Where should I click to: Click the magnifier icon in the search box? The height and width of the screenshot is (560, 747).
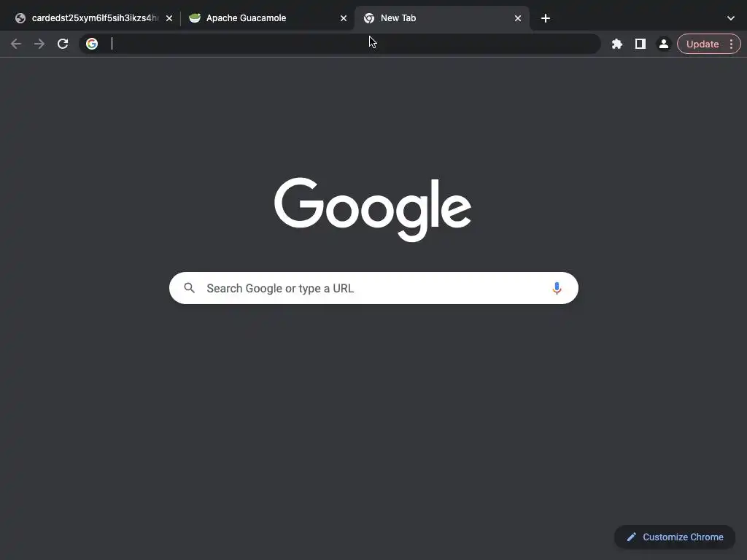(x=190, y=288)
